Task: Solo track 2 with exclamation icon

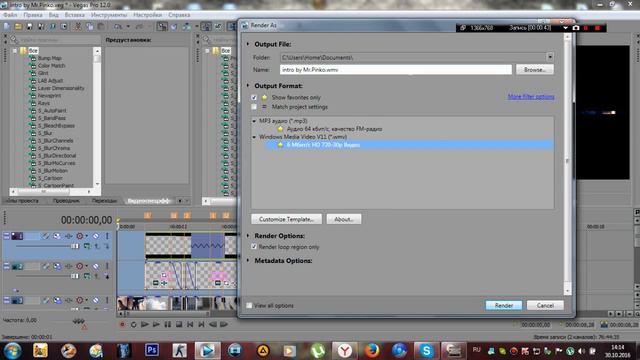Action: pyautogui.click(x=107, y=266)
